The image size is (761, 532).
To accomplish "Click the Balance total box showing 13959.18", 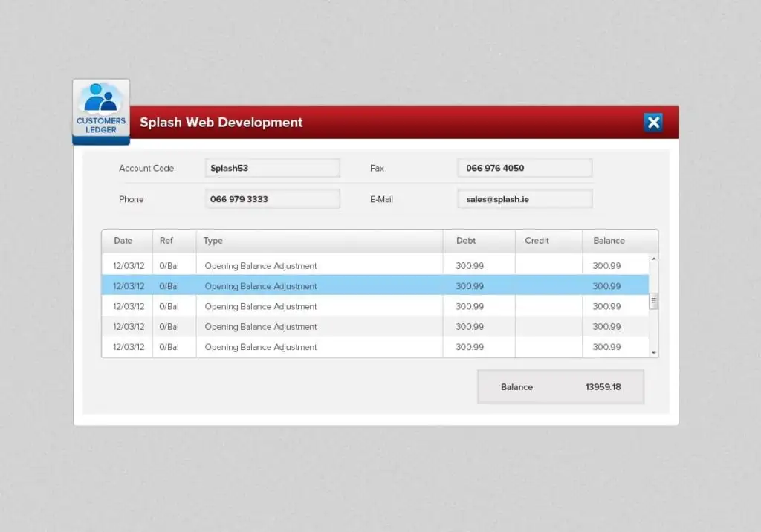I will (x=560, y=387).
